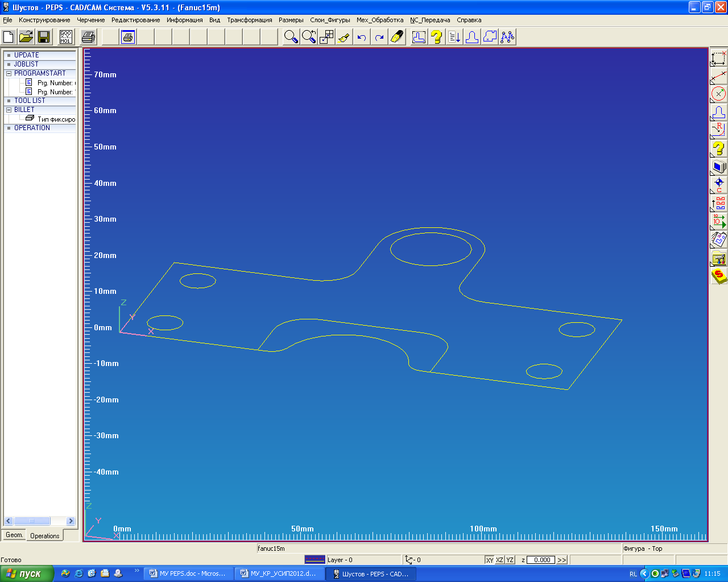Click the z value input field
Screen dimensions: 728x582
(x=541, y=560)
